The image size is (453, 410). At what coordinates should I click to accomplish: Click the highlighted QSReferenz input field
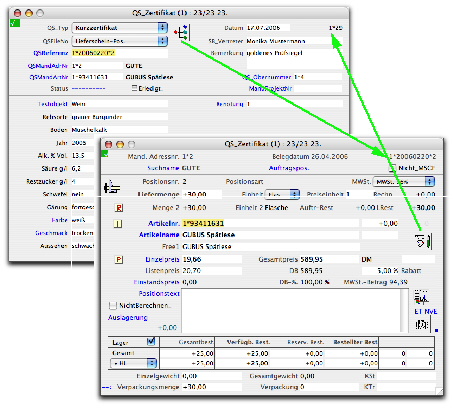coord(120,53)
